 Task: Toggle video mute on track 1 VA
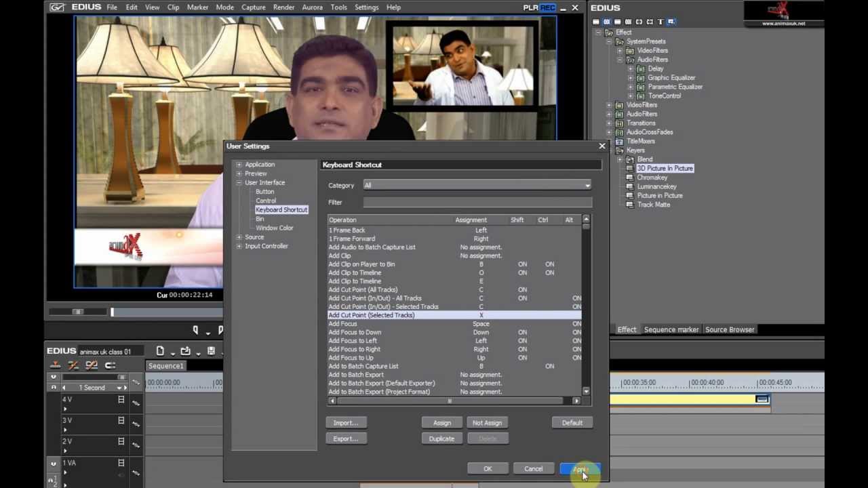tap(121, 463)
